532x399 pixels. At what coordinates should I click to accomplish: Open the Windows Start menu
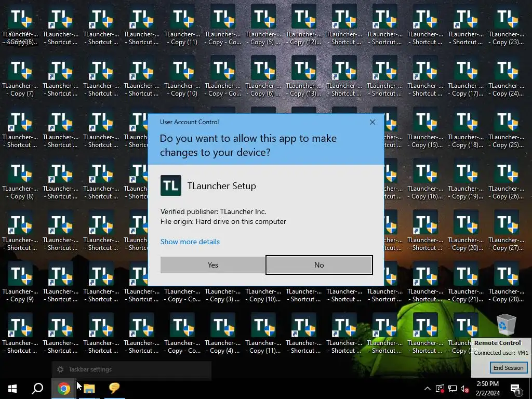[x=12, y=389]
